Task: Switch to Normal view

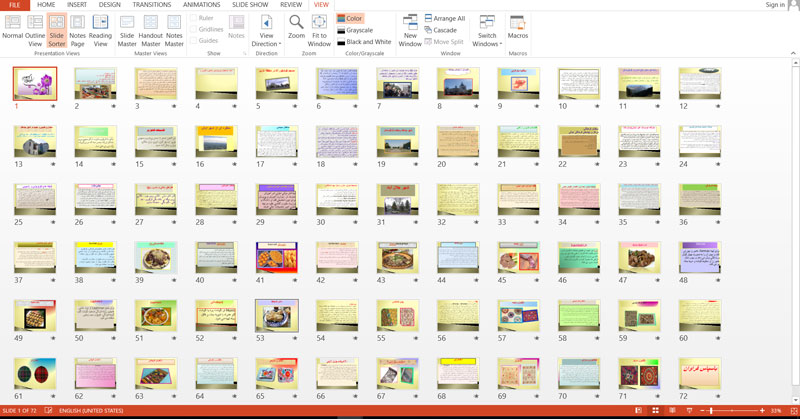Action: (x=12, y=28)
